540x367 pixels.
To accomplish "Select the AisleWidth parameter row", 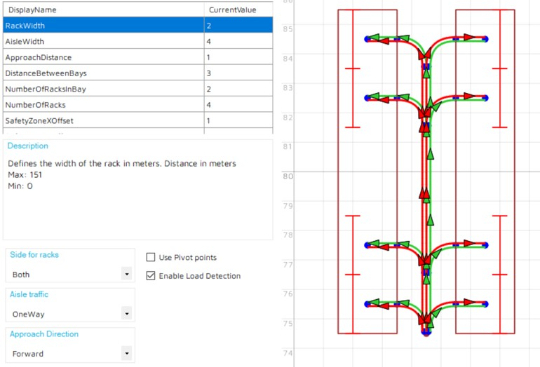I will pos(138,41).
